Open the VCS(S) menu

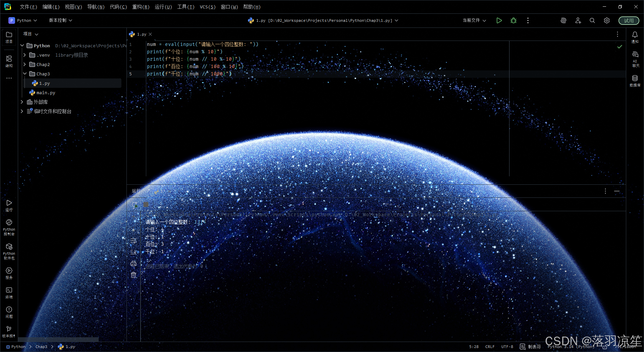[208, 7]
